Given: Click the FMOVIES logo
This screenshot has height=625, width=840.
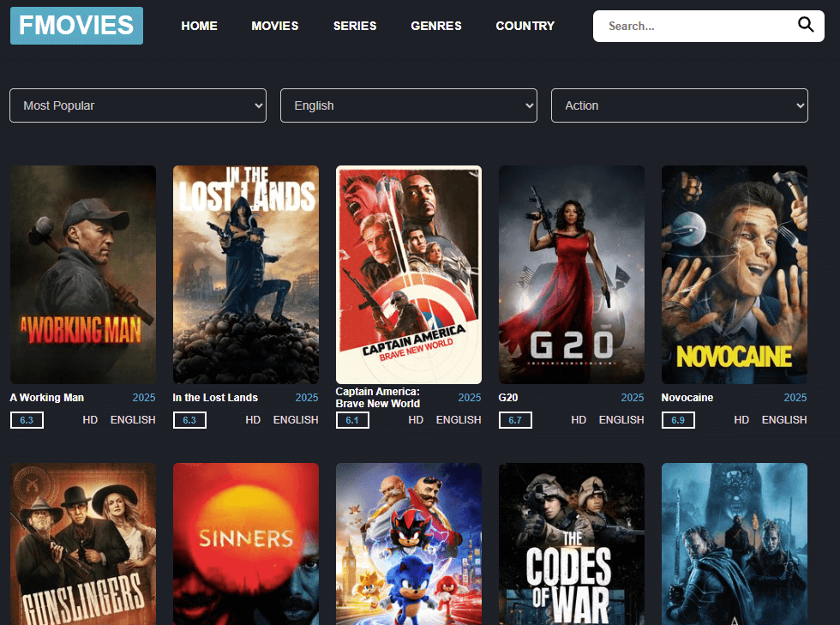Looking at the screenshot, I should coord(76,26).
